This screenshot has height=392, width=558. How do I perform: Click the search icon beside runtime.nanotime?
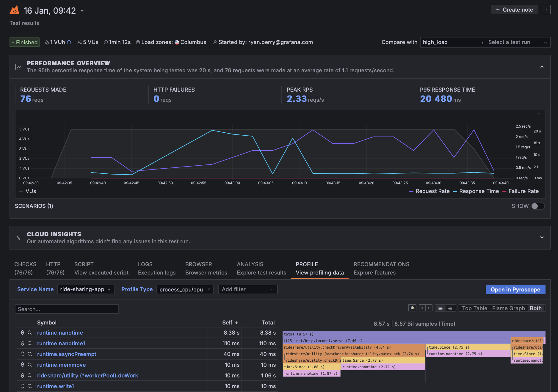[x=30, y=333]
